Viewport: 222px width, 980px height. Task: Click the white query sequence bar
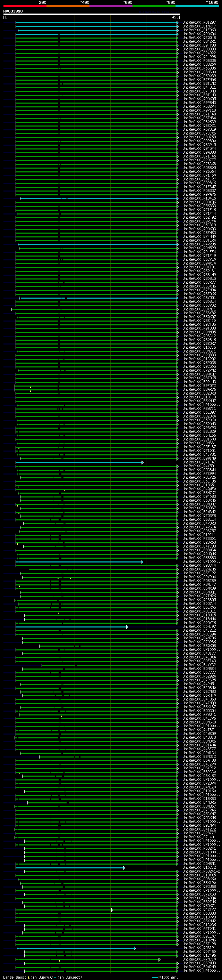[x=92, y=15]
